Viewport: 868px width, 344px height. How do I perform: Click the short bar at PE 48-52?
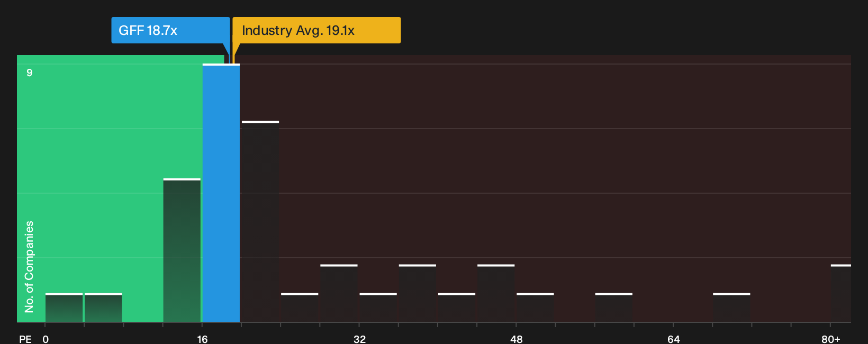pos(535,307)
